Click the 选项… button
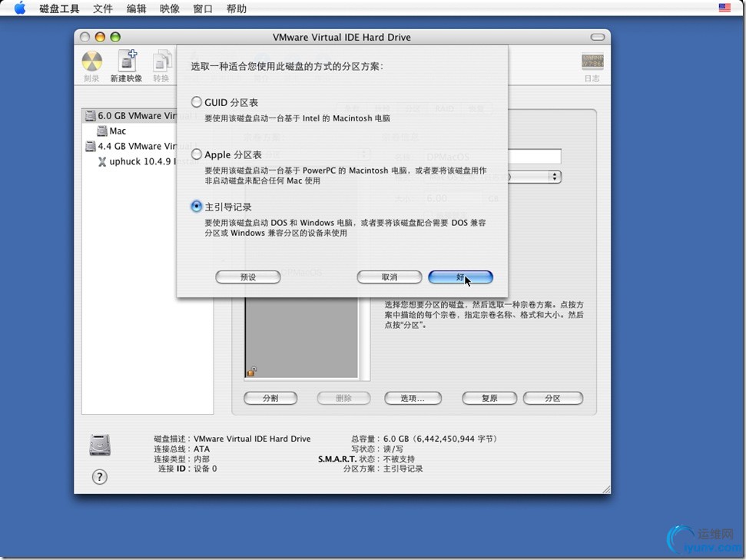The image size is (746, 560). click(413, 398)
